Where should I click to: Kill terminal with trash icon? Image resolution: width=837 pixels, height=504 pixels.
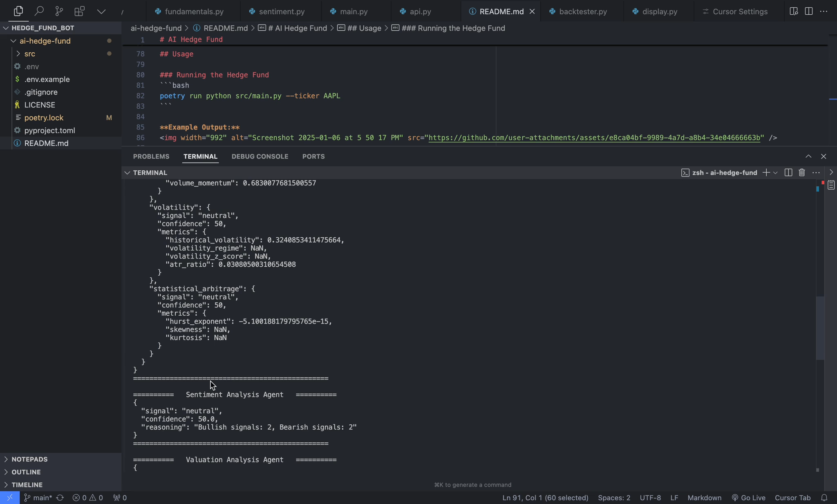coord(802,173)
